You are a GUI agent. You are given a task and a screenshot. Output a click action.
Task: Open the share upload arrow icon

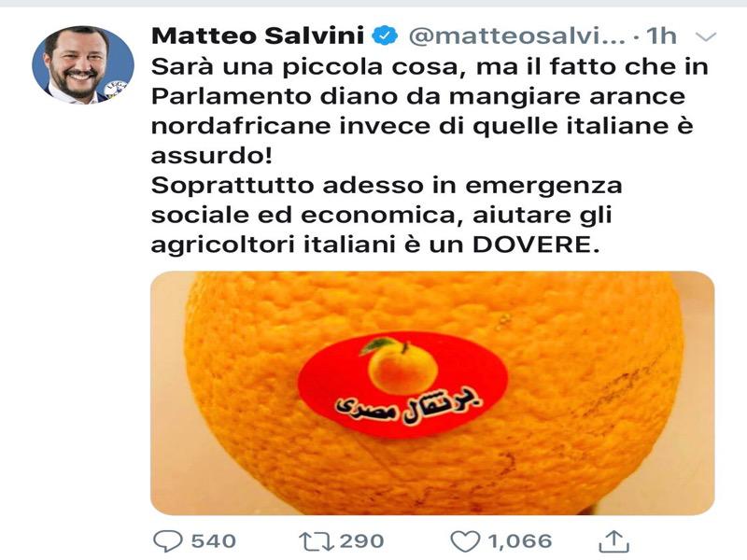[x=614, y=541]
